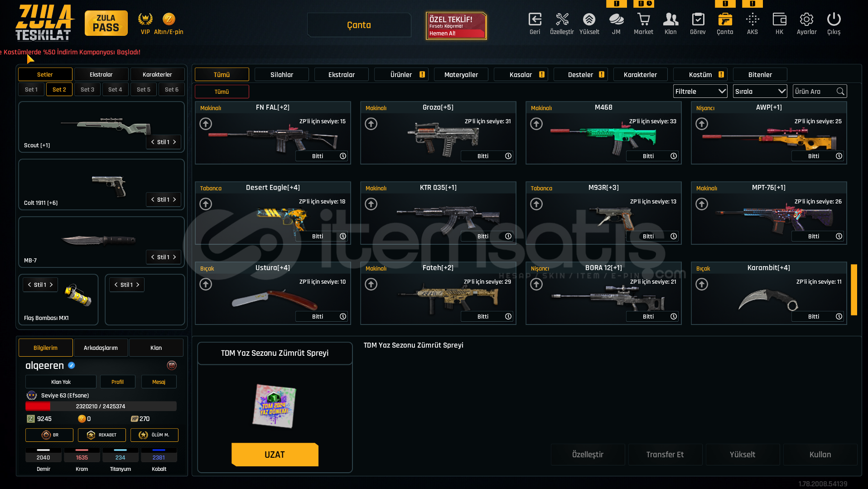Next style arrow for Flaş Bombası MX1
868x489 pixels.
pyautogui.click(x=51, y=285)
